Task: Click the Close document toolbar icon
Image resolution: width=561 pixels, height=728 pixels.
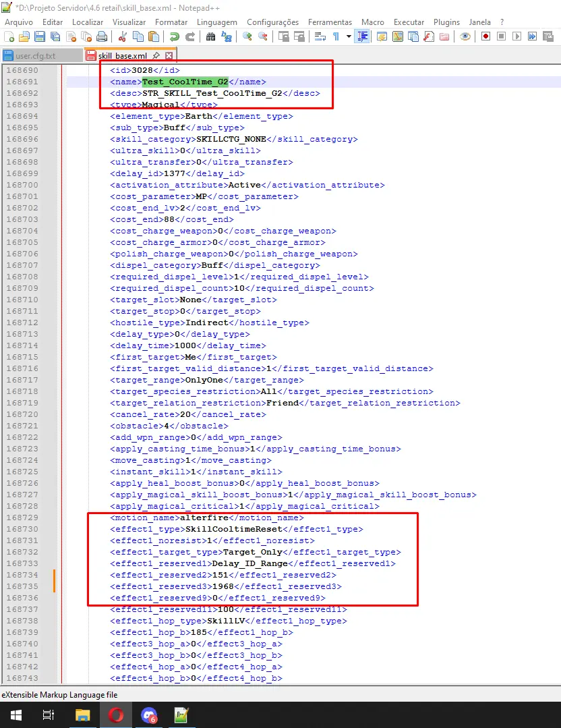Action: coord(71,36)
